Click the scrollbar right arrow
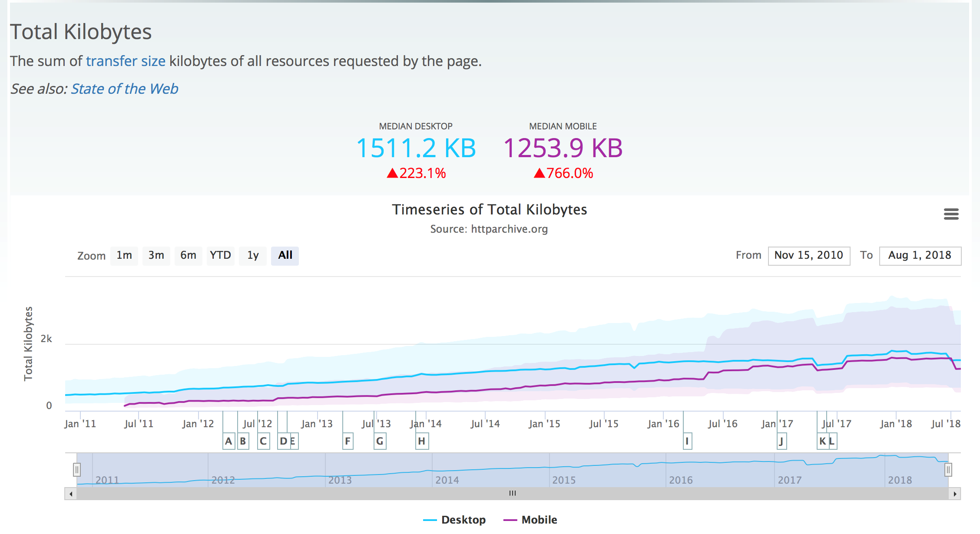 pyautogui.click(x=954, y=494)
